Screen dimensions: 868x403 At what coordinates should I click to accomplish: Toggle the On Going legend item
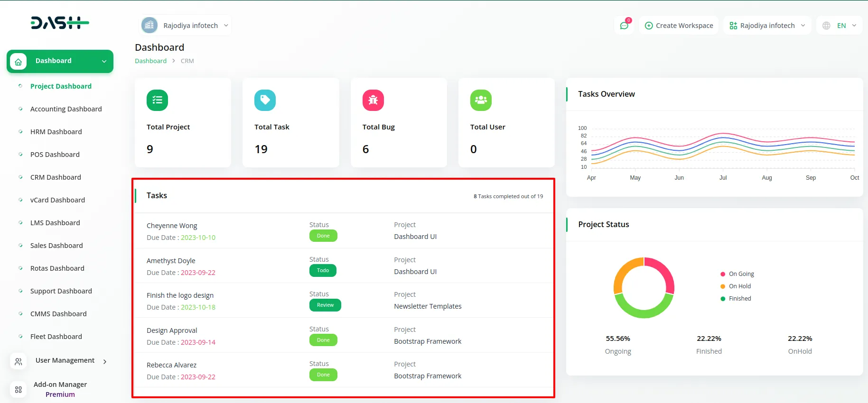(x=741, y=274)
